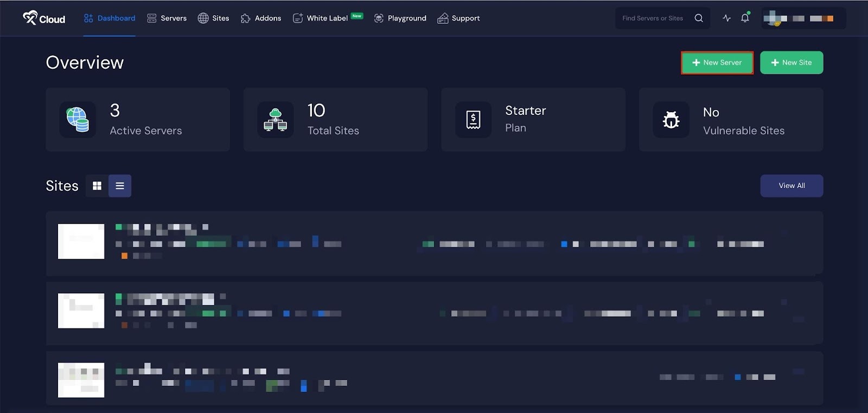Screen dimensions: 868x413
Task: Switch Sites to grid view
Action: point(97,186)
